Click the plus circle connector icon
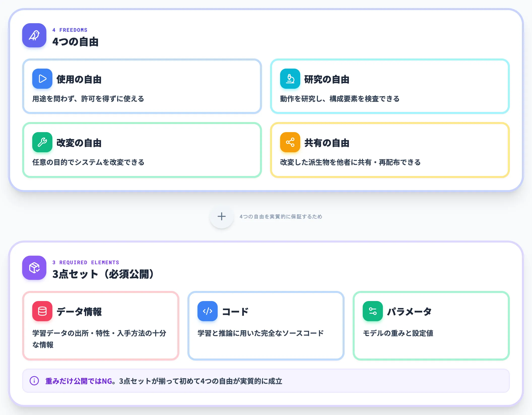This screenshot has height=415, width=532. [222, 216]
